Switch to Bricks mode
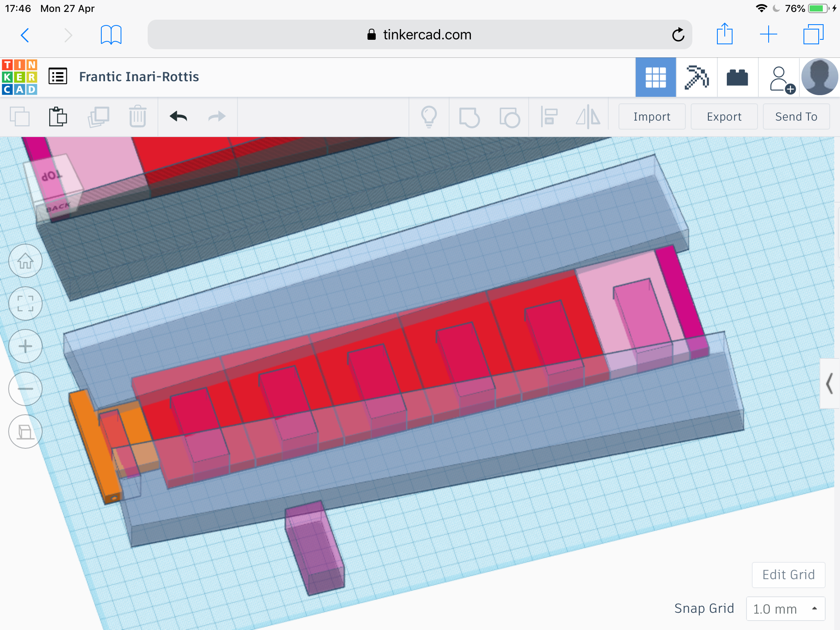 point(737,77)
